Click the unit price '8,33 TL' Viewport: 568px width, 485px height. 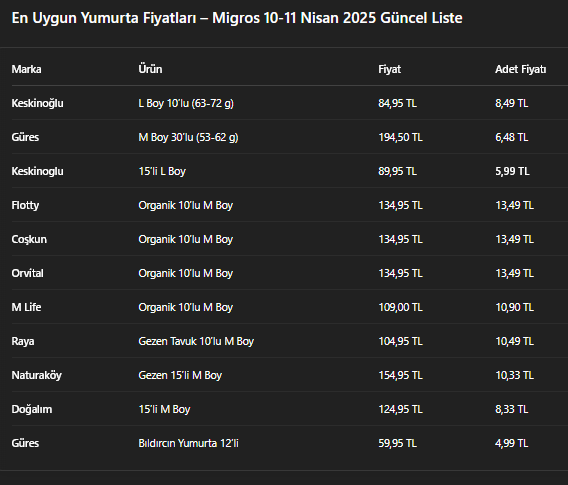pyautogui.click(x=511, y=409)
